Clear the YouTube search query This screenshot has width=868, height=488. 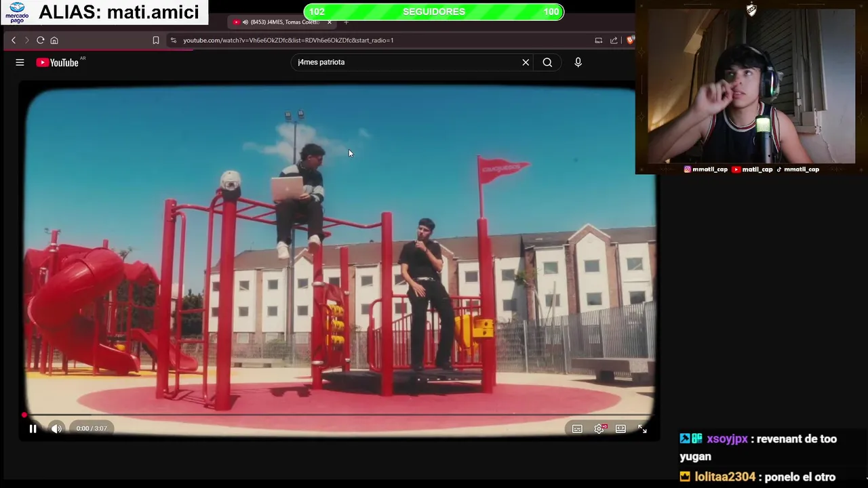coord(526,62)
